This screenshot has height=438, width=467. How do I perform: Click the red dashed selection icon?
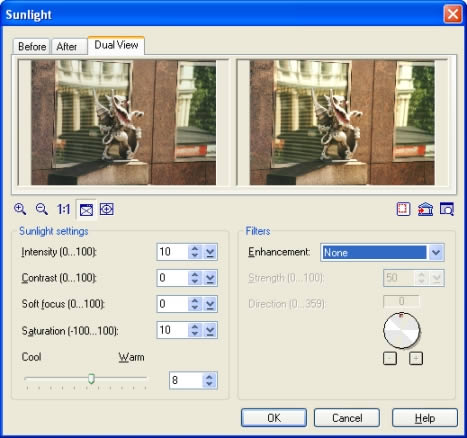[x=403, y=209]
